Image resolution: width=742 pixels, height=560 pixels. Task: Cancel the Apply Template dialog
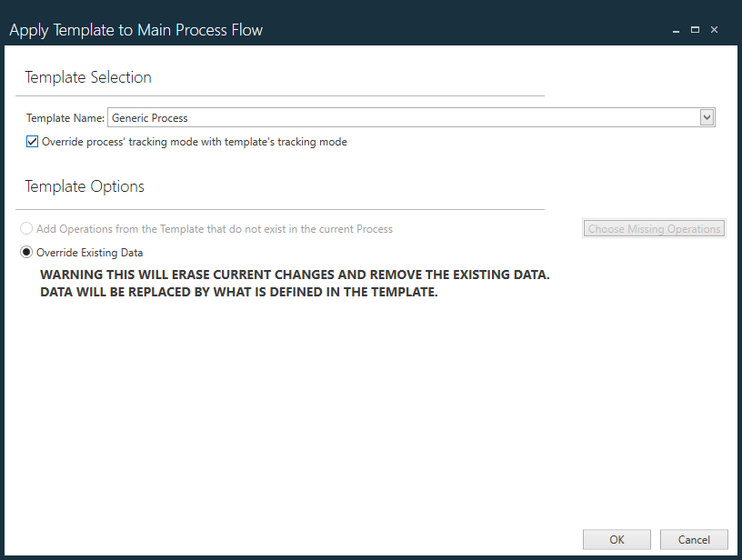tap(693, 539)
